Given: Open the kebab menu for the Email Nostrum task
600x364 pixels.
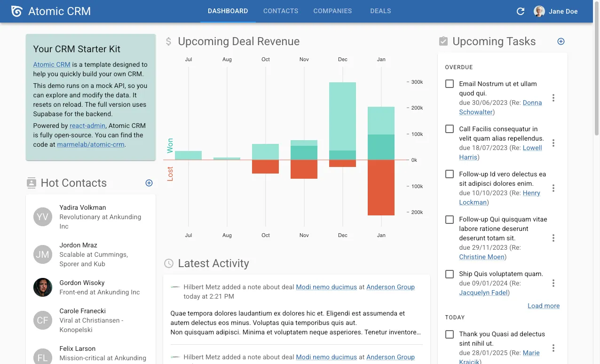Looking at the screenshot, I should point(553,98).
